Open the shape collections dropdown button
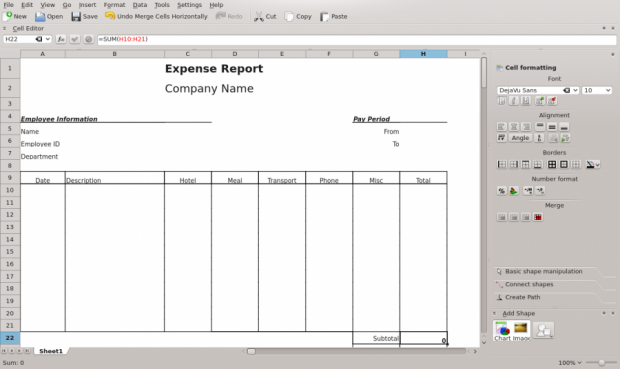Viewport: 620px width, 369px height. pyautogui.click(x=543, y=330)
